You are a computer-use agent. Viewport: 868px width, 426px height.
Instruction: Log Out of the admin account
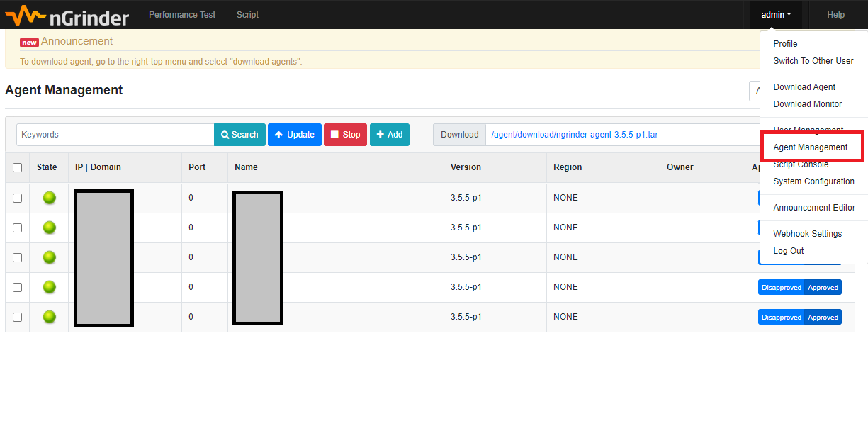point(788,251)
